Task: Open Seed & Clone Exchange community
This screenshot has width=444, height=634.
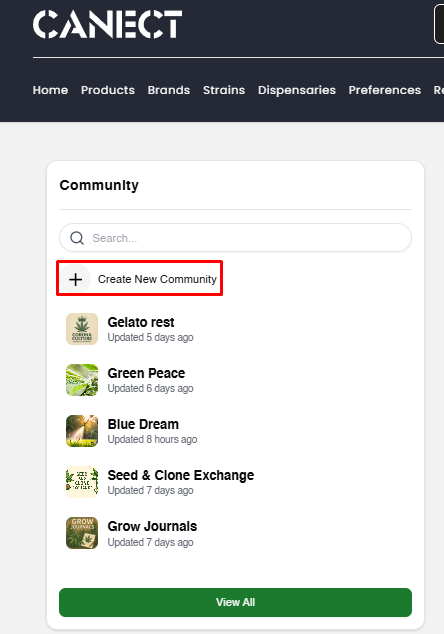Action: (181, 475)
